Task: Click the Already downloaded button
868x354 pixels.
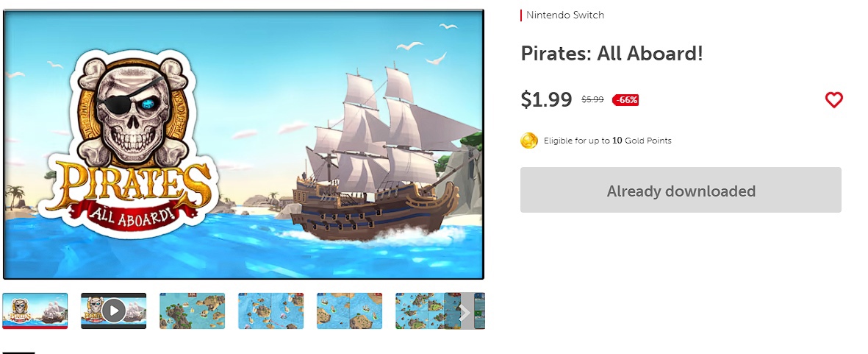Action: (681, 191)
